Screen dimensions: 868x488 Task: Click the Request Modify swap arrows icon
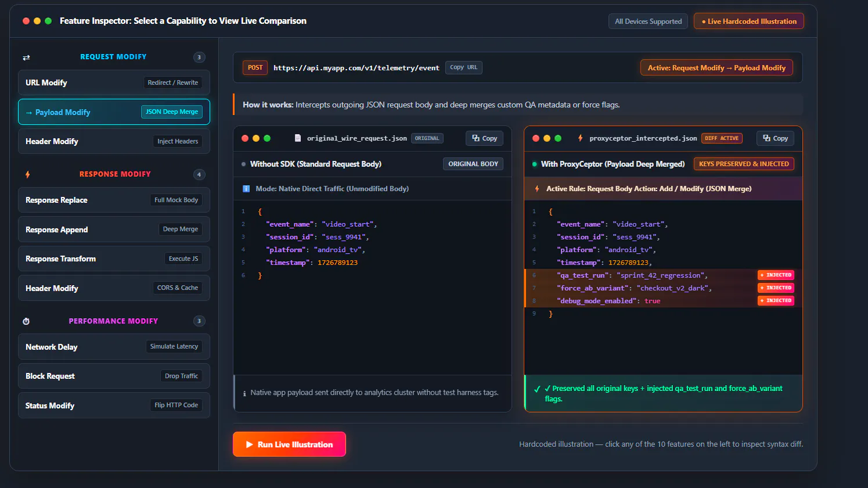[x=26, y=58]
